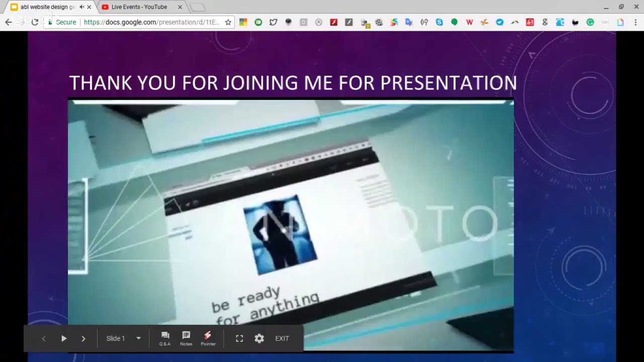
Task: Open the green Hangouts extension icon
Action: click(454, 22)
